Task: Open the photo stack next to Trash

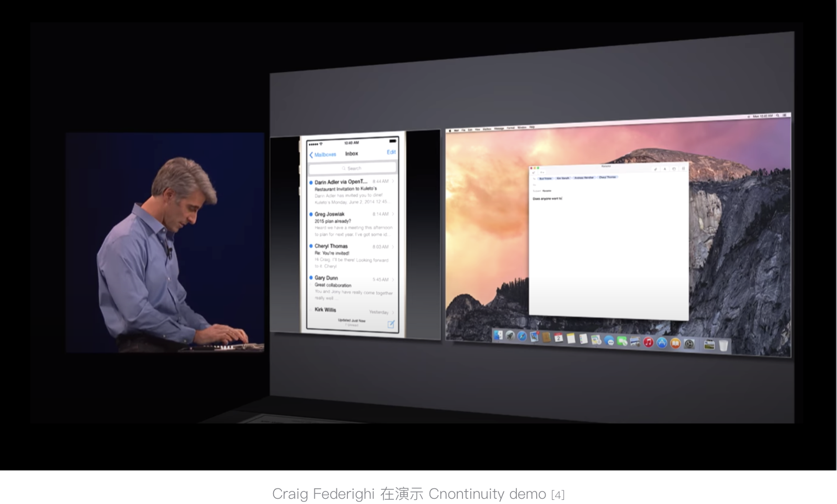Action: coord(709,345)
